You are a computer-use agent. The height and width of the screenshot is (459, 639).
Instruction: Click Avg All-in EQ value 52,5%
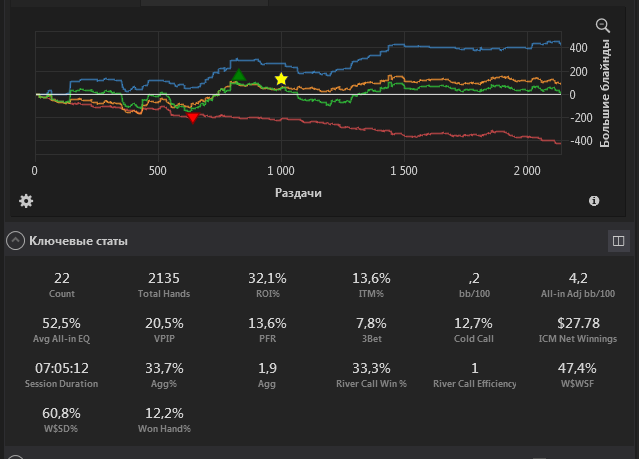[62, 323]
